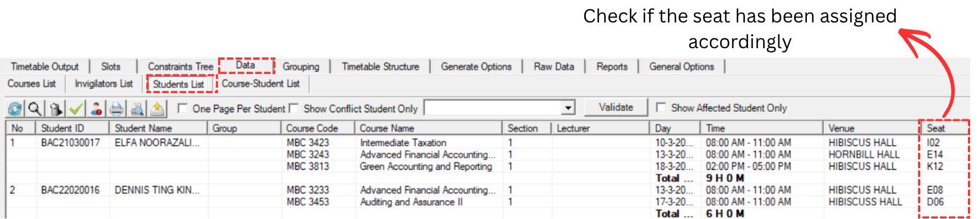Select course code MBC 3453
980x219 pixels.
point(308,202)
